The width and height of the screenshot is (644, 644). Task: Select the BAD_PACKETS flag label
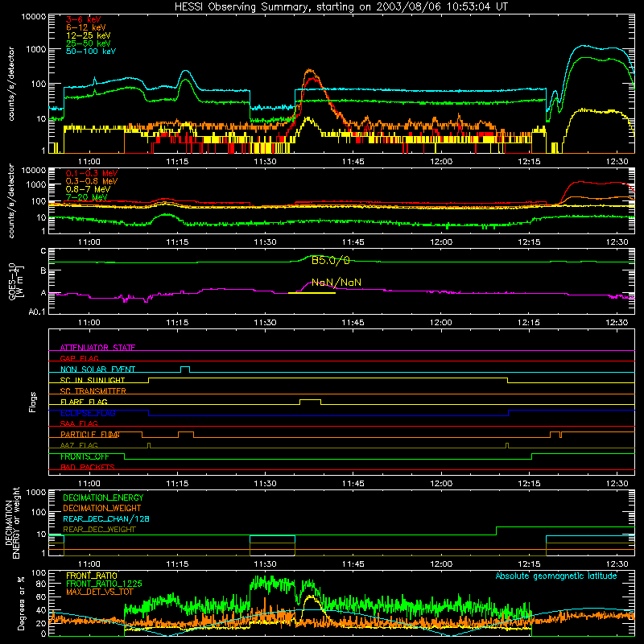tap(88, 467)
